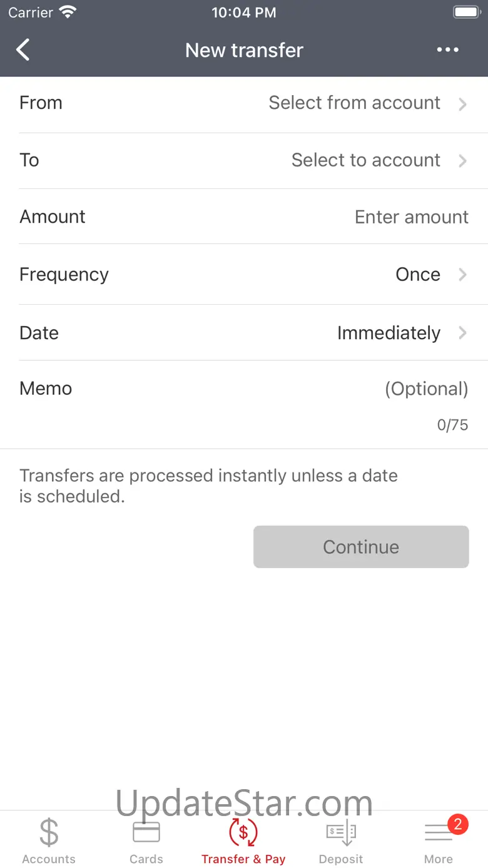Choose 'Select from account' option
This screenshot has width=488, height=868.
[x=354, y=103]
